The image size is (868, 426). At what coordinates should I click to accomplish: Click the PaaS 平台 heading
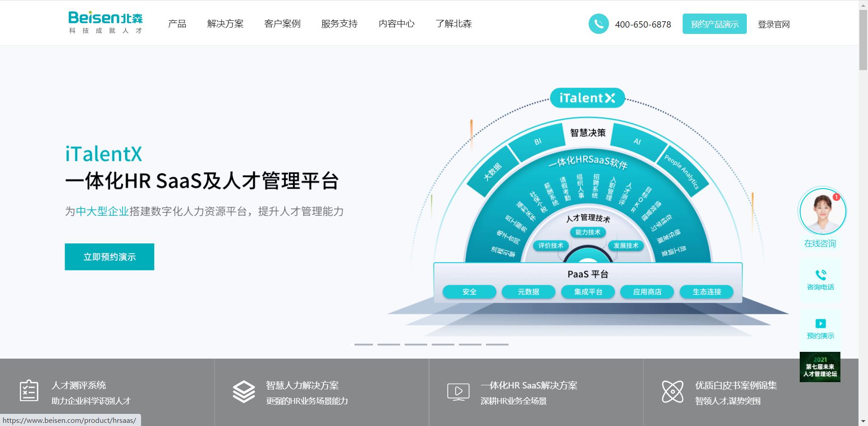point(588,274)
